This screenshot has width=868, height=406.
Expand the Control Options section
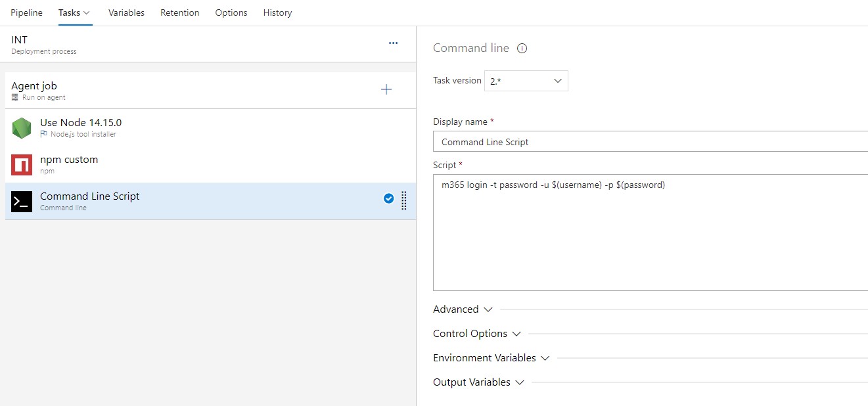[476, 334]
